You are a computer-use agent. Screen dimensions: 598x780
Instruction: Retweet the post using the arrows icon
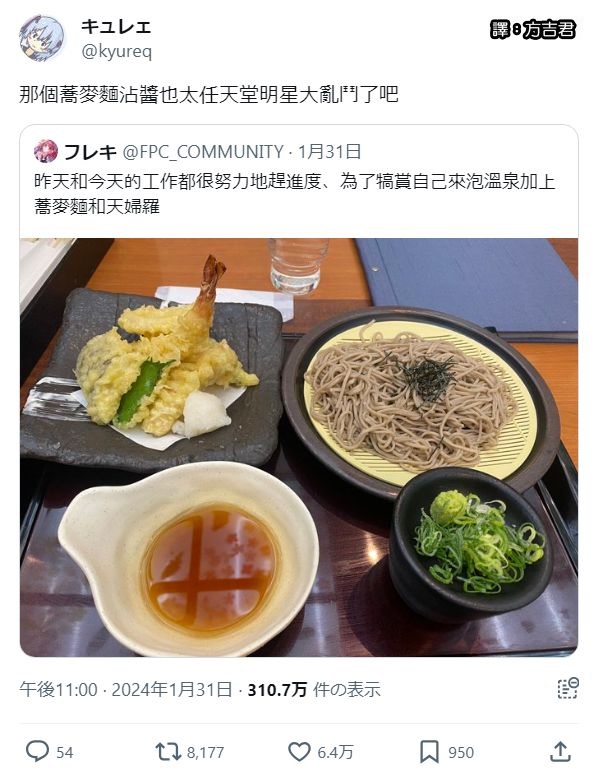click(x=168, y=752)
